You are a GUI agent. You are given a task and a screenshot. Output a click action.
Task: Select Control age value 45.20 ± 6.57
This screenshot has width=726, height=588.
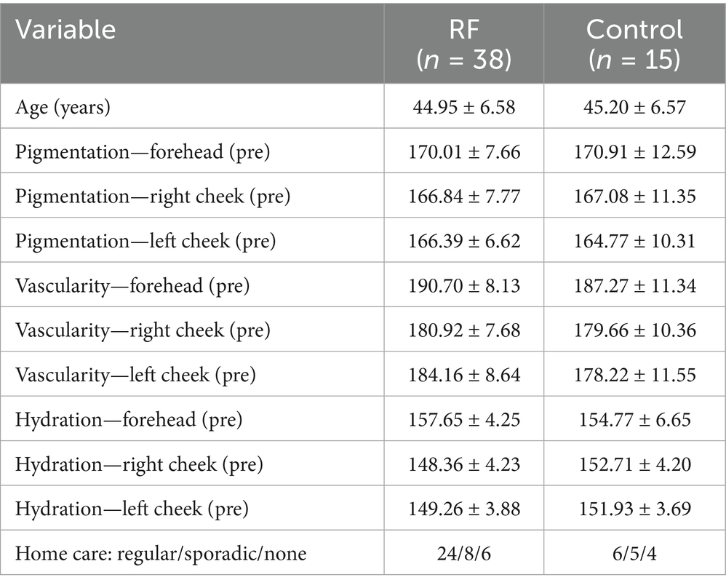(634, 108)
